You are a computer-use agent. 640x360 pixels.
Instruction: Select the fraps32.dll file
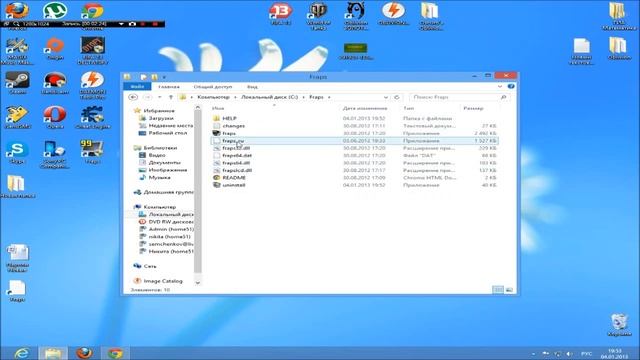coord(236,148)
